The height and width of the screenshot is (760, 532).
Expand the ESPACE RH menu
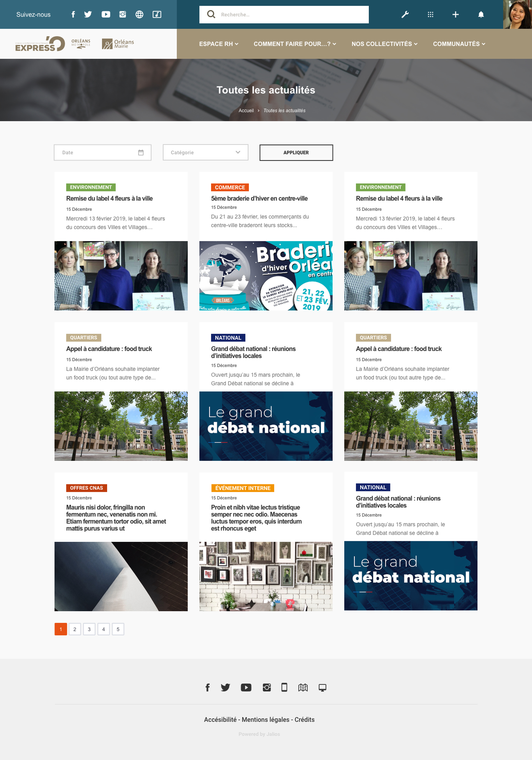click(x=218, y=44)
